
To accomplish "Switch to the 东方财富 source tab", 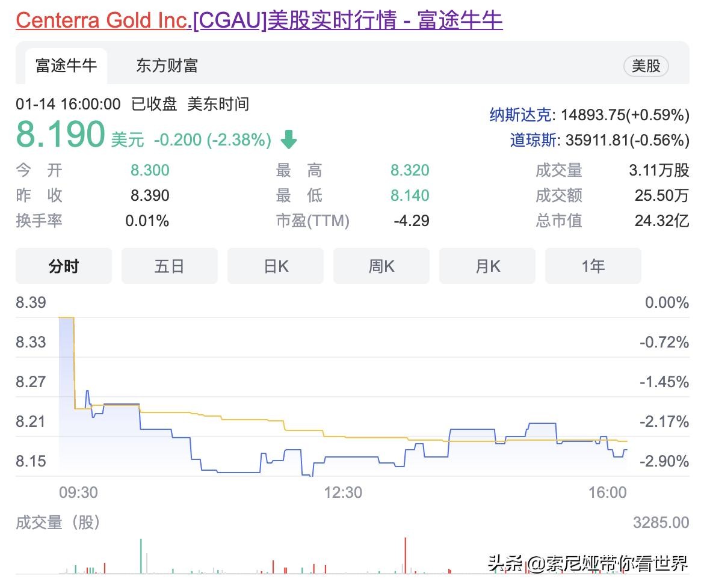I will pyautogui.click(x=167, y=66).
